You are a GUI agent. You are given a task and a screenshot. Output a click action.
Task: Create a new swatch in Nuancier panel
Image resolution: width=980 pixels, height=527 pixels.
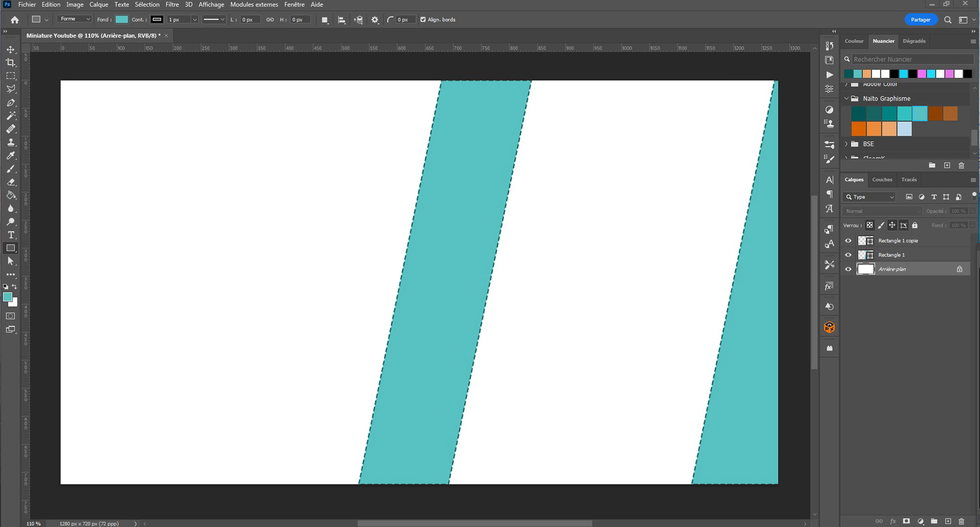click(x=947, y=165)
